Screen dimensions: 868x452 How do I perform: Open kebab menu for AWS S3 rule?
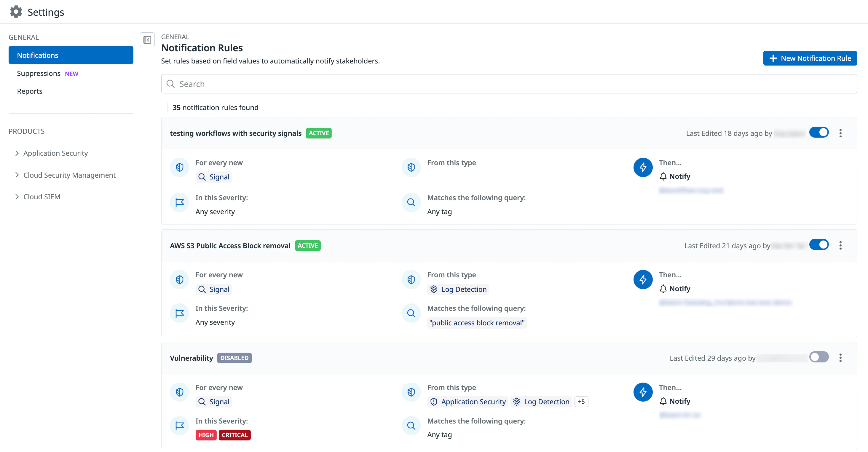pos(840,245)
